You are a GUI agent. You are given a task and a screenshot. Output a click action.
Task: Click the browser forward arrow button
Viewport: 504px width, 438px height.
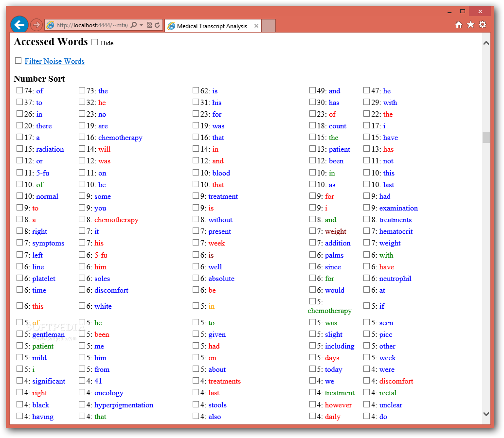36,25
